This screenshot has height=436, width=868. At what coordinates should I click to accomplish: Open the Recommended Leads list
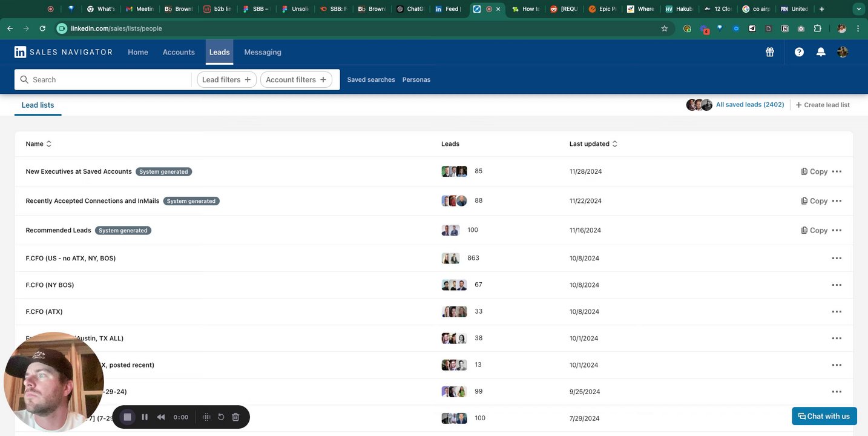[58, 230]
